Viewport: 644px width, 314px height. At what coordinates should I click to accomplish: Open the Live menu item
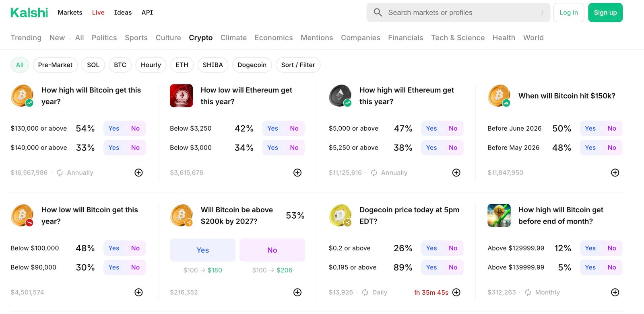click(98, 12)
